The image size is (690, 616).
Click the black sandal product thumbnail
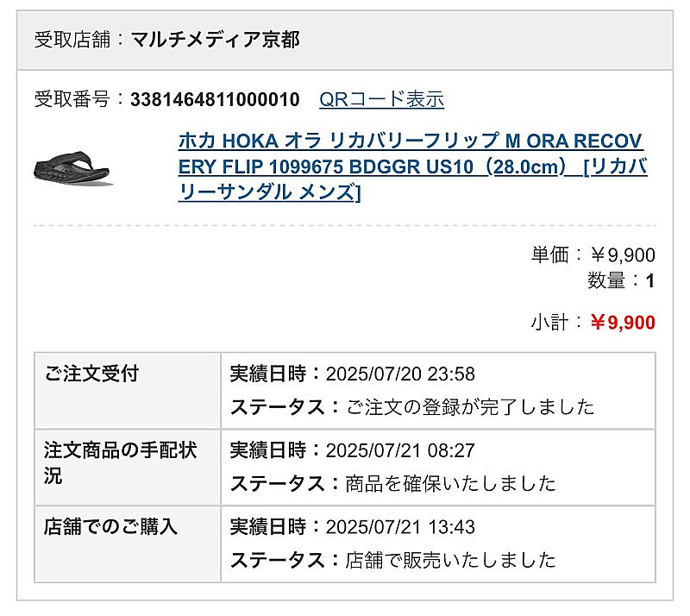click(72, 167)
